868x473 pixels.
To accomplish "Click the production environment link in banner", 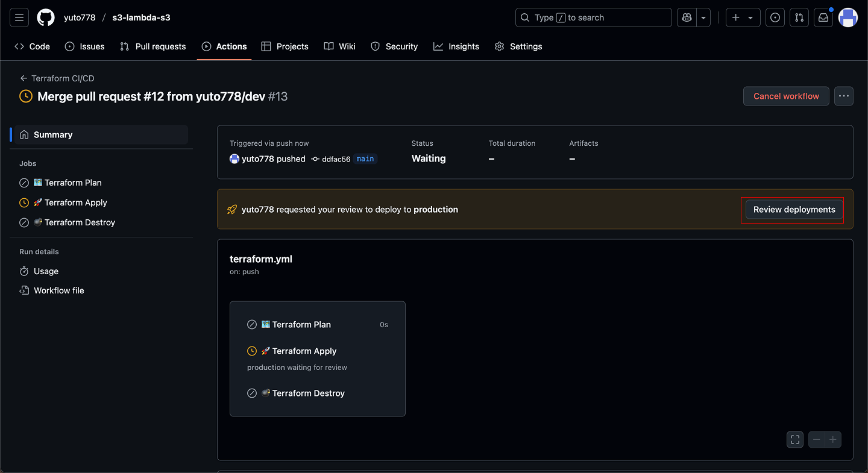I will pyautogui.click(x=436, y=210).
